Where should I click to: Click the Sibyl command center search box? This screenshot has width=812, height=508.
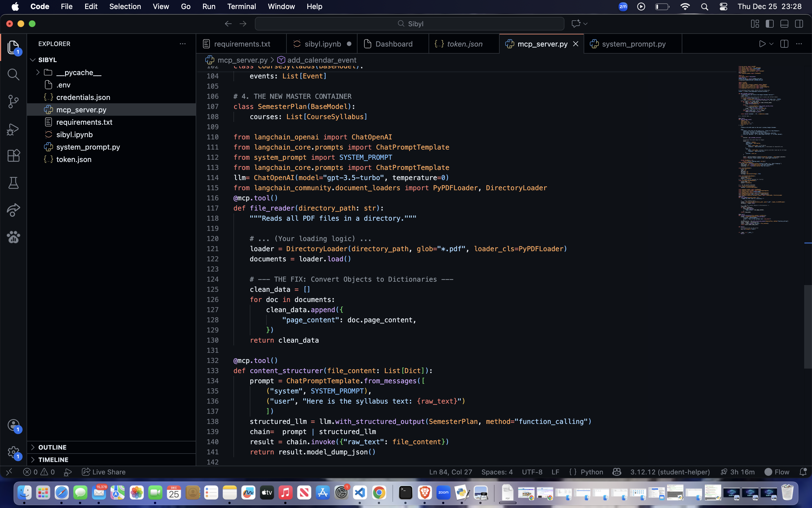(409, 24)
